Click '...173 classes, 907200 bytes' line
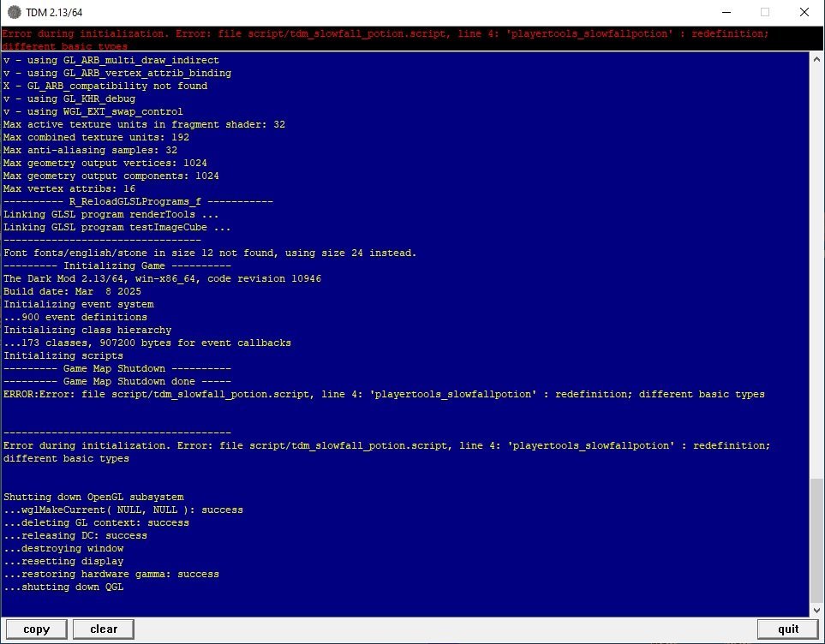 coord(147,343)
